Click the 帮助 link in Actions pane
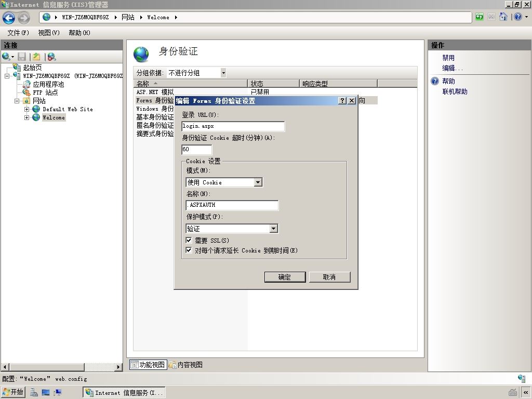This screenshot has height=399, width=532. [x=448, y=81]
